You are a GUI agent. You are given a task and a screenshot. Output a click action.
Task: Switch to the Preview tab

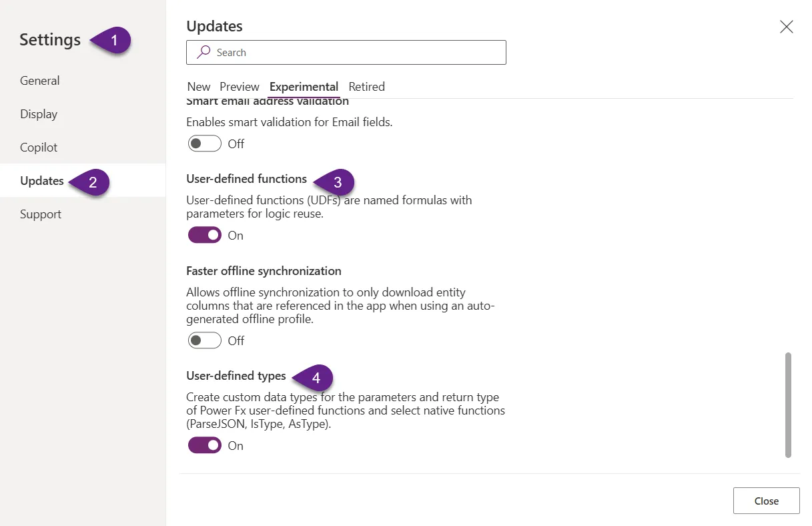coord(240,87)
